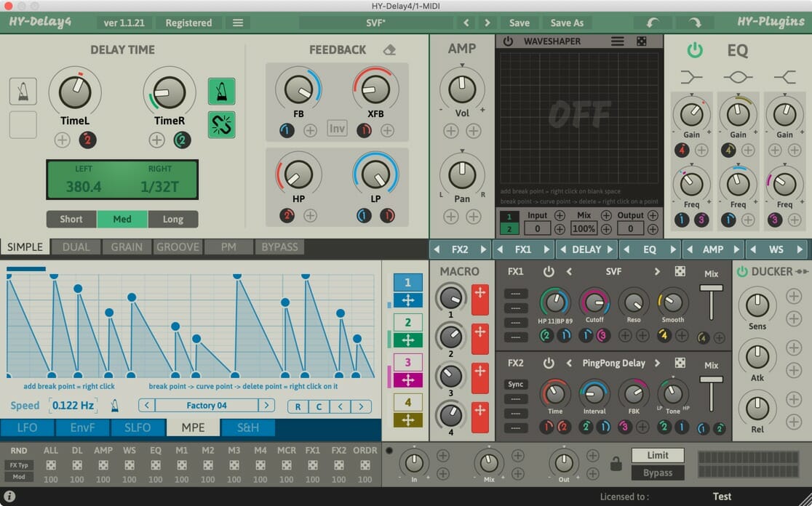Viewport: 812px width, 506px height.
Task: Randomize ALL with its dice icon
Action: (51, 465)
